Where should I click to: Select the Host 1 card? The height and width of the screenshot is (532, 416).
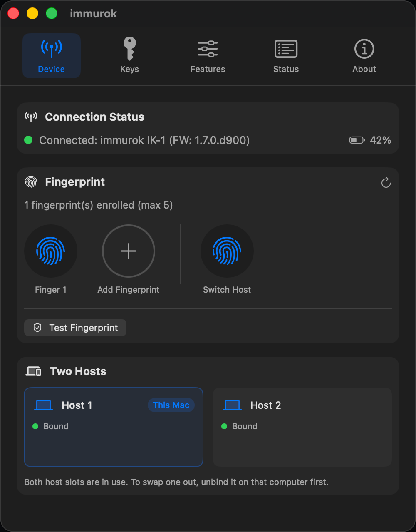coord(114,427)
